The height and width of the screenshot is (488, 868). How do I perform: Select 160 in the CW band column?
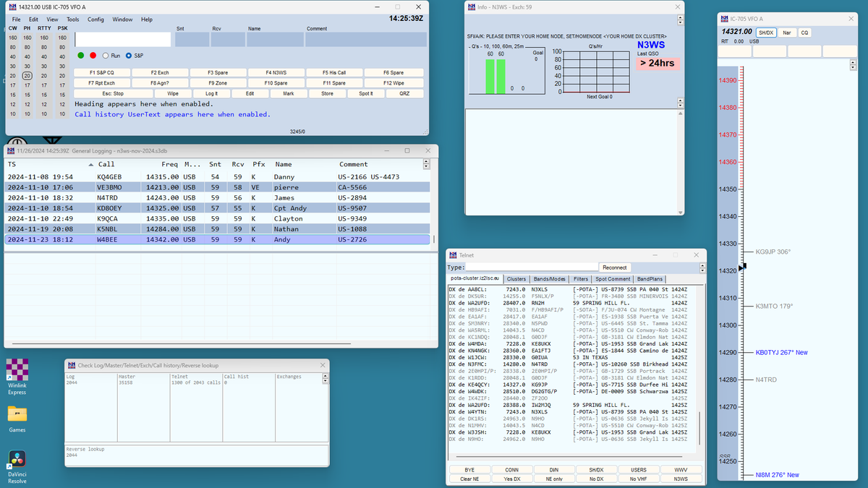12,38
